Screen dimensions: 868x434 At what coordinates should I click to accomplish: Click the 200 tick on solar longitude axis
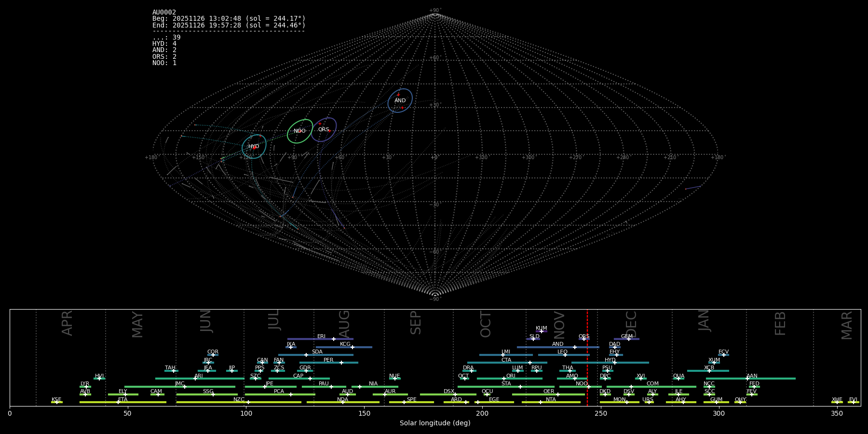tap(482, 414)
